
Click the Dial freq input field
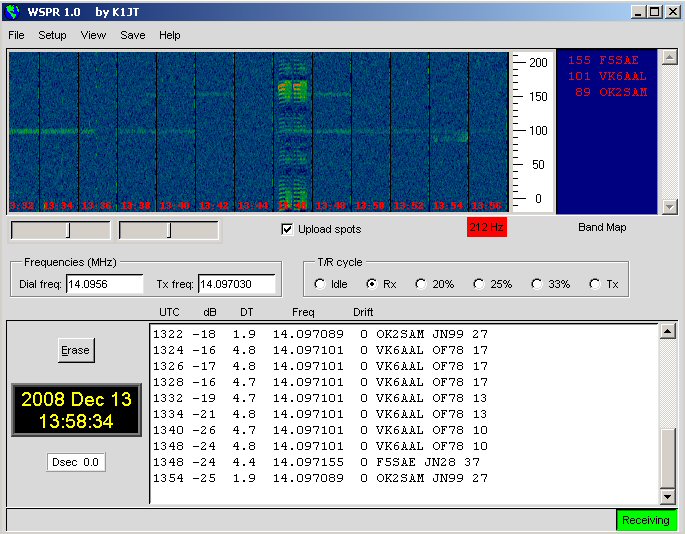pyautogui.click(x=105, y=285)
